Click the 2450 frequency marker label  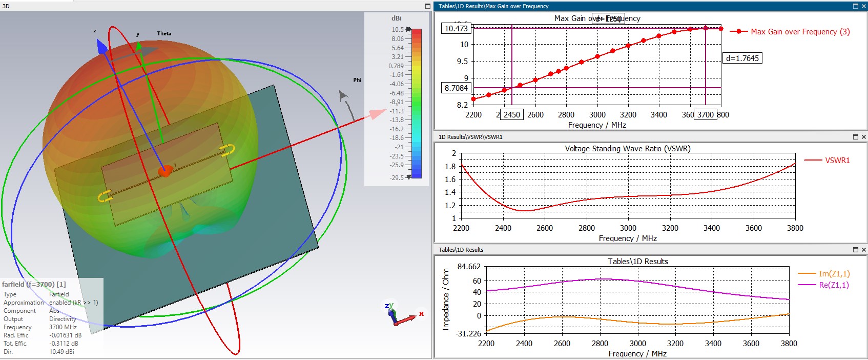[512, 114]
